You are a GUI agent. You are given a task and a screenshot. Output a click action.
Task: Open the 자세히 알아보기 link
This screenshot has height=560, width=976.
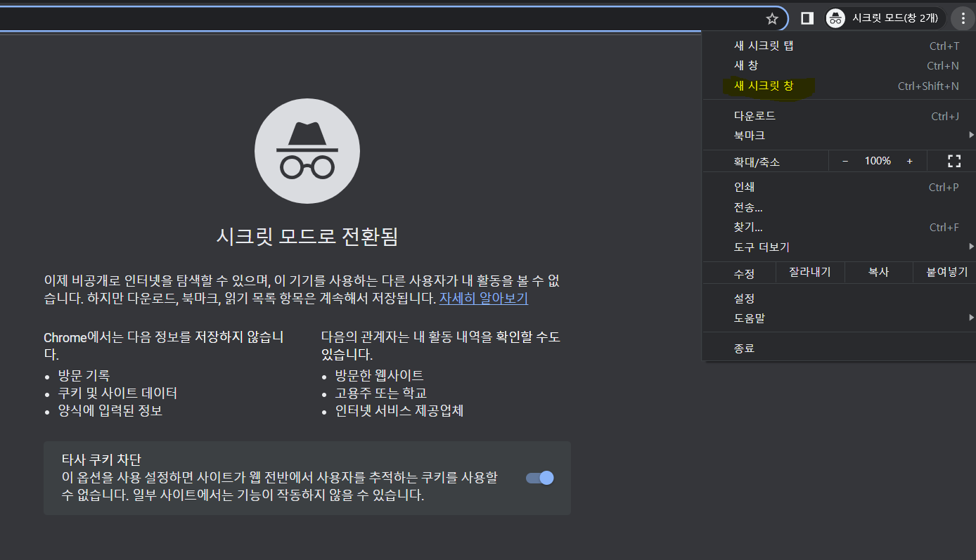(x=483, y=299)
